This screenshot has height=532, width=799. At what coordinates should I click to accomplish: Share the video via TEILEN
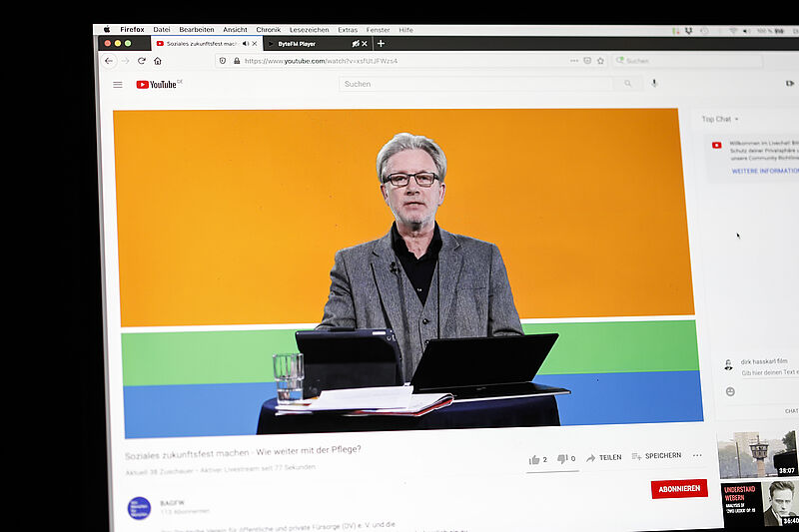click(604, 458)
